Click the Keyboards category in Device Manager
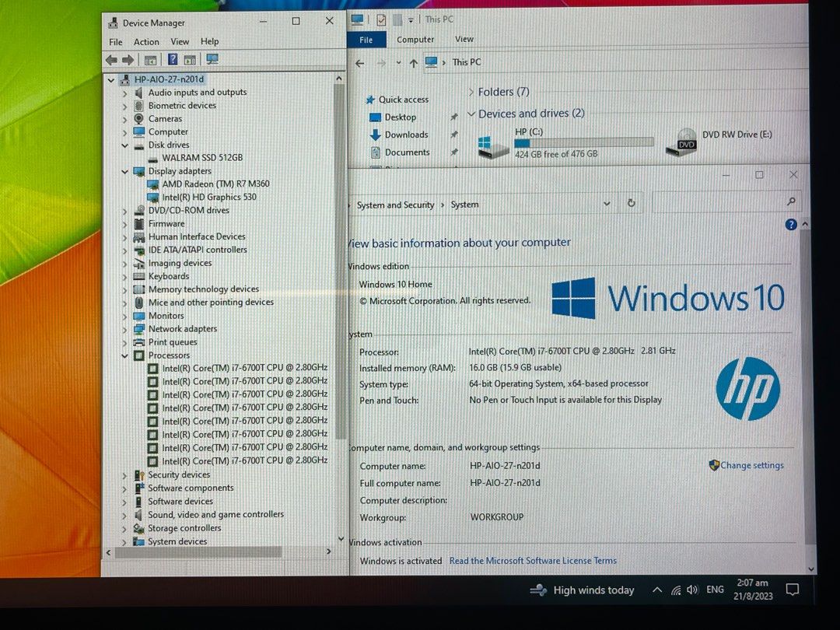The height and width of the screenshot is (630, 840). pyautogui.click(x=169, y=276)
